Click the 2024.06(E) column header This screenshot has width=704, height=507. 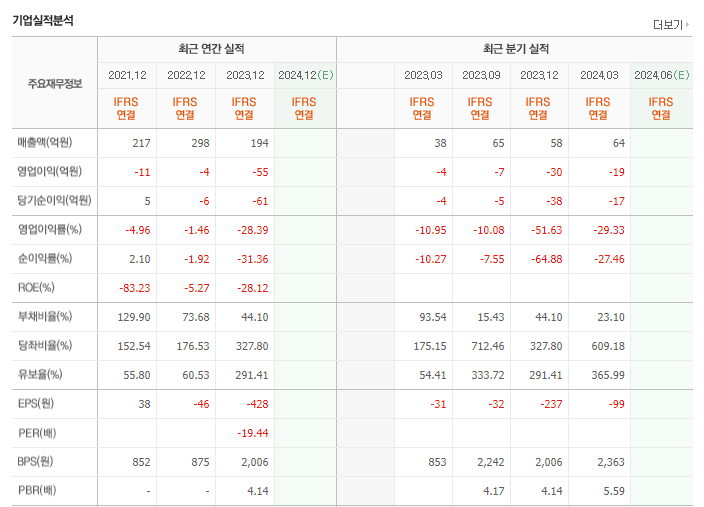662,75
